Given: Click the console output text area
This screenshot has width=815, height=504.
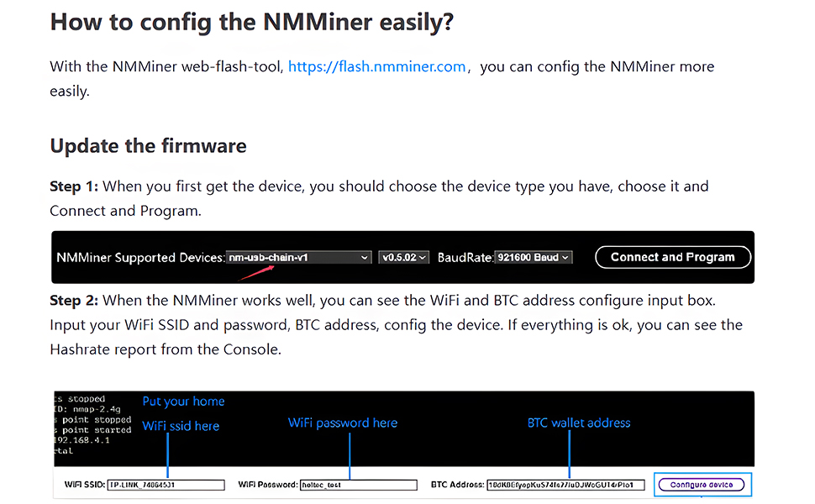Looking at the screenshot, I should point(93,425).
